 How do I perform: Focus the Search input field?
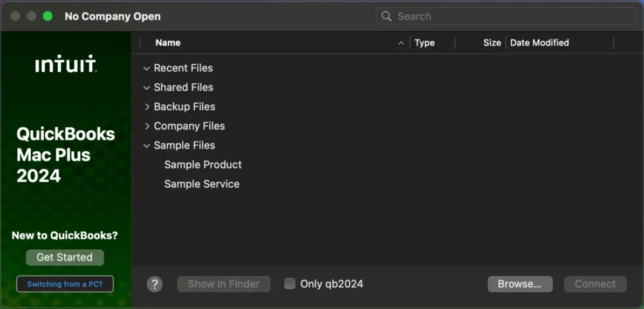click(512, 16)
